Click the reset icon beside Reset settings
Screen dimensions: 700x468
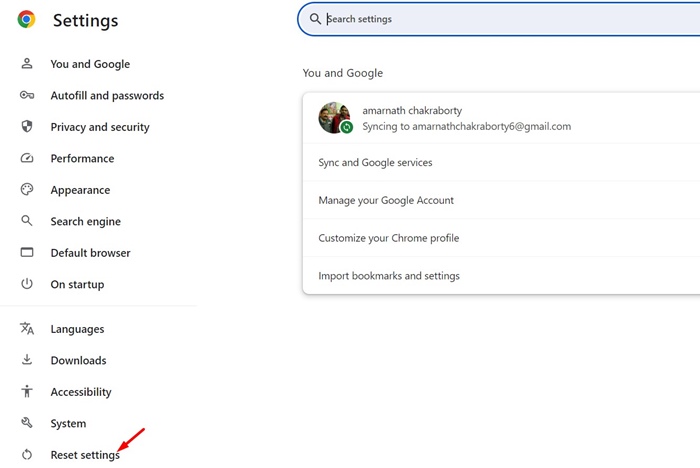pos(27,455)
